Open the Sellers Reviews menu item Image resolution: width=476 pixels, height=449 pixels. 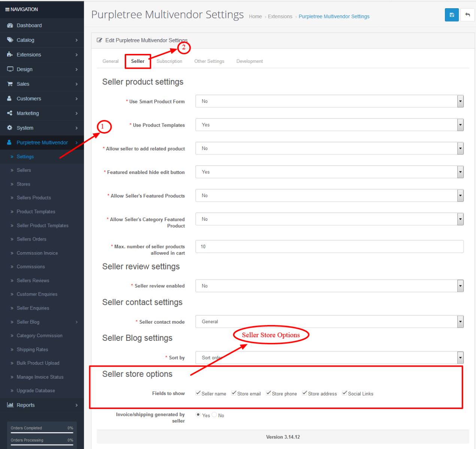pos(33,280)
